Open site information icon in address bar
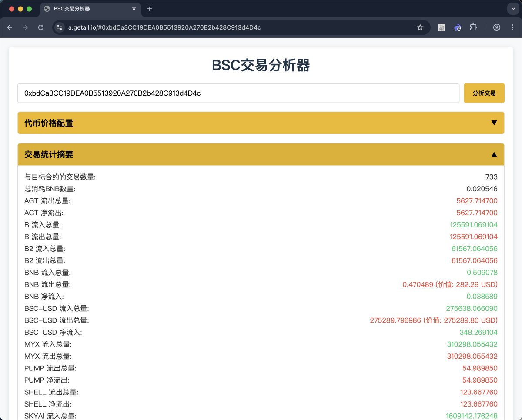522x420 pixels. tap(60, 27)
